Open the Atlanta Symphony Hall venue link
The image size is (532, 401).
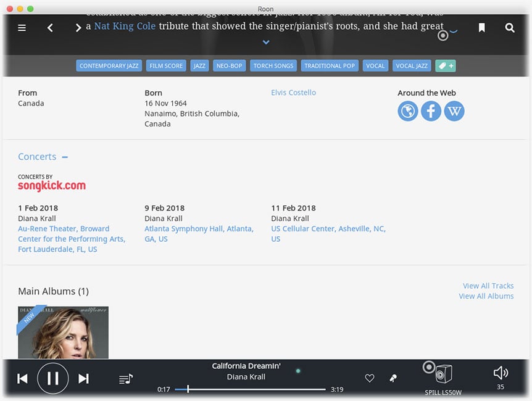[199, 234]
